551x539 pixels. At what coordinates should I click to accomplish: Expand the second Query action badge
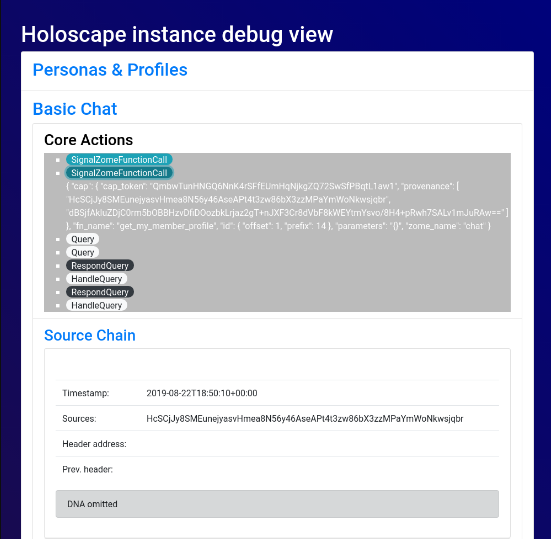pos(83,252)
